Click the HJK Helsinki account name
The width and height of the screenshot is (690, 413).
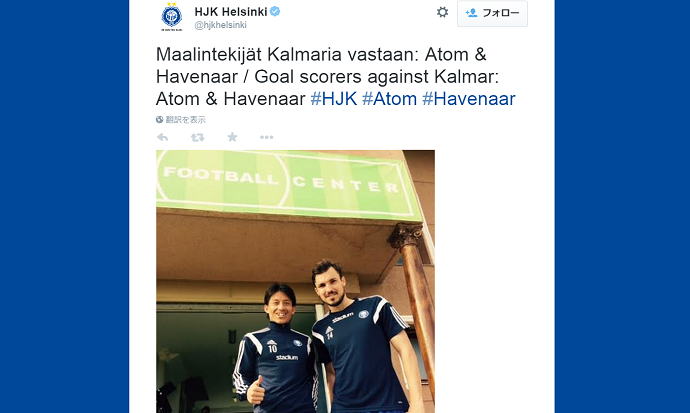(x=231, y=11)
